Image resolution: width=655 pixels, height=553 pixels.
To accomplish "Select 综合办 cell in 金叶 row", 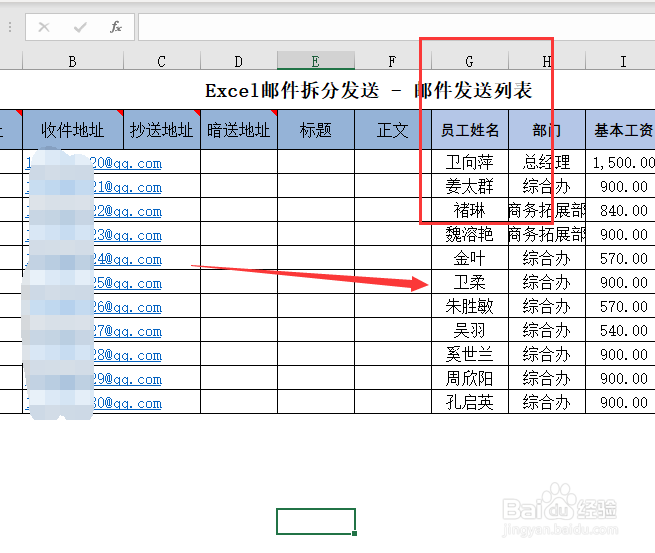I will click(546, 258).
